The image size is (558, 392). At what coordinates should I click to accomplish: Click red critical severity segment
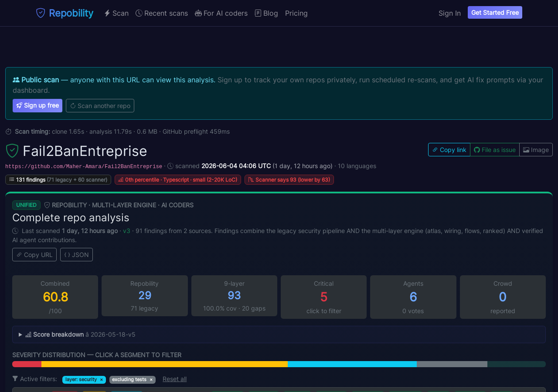click(27, 364)
